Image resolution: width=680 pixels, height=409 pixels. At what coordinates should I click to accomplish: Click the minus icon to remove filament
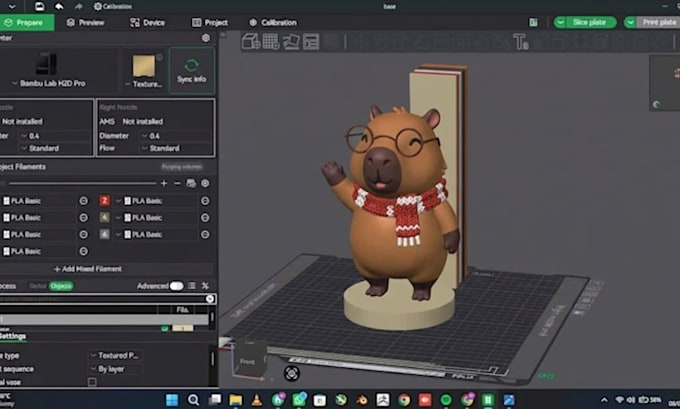click(177, 183)
